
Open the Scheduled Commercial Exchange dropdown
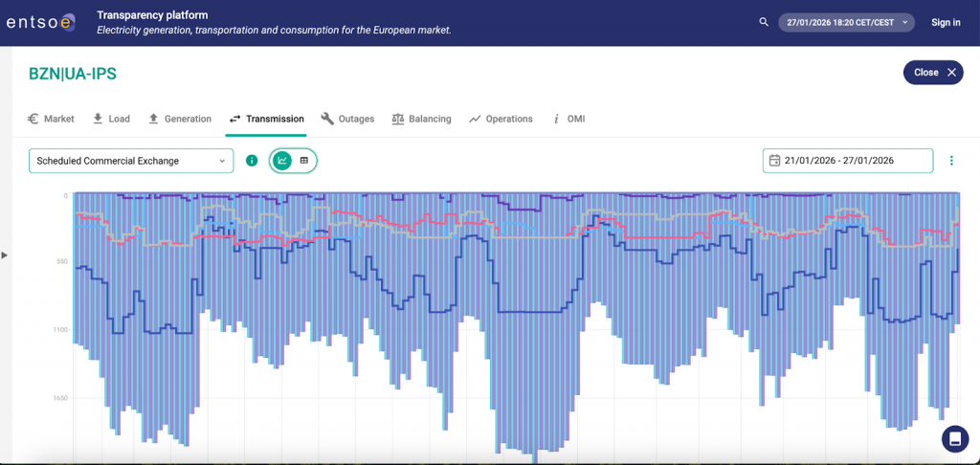point(131,161)
